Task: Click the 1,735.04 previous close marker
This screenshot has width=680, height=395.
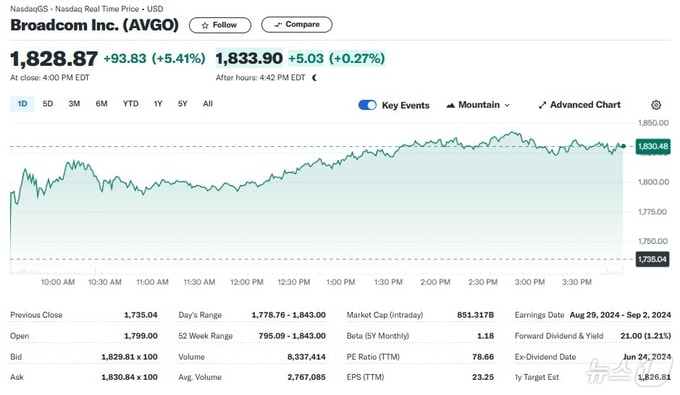Action: pyautogui.click(x=652, y=259)
